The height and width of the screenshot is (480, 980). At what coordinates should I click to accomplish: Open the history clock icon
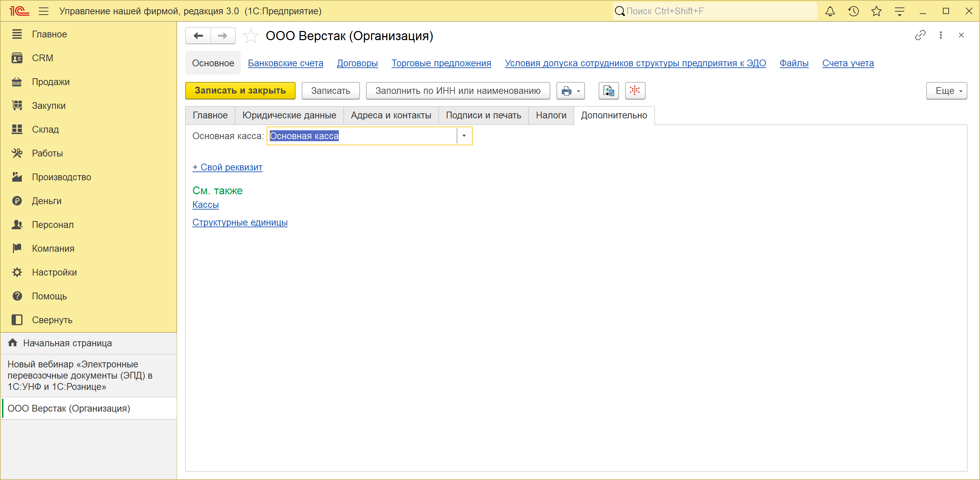pos(853,11)
